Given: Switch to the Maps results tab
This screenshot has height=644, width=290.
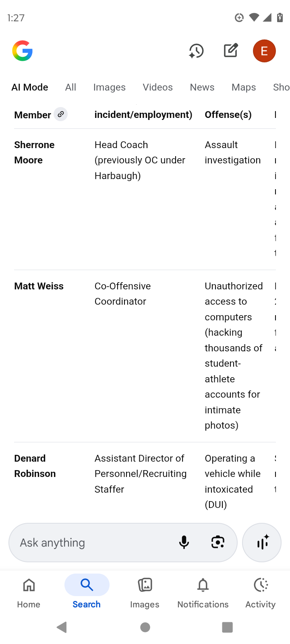Looking at the screenshot, I should point(244,87).
